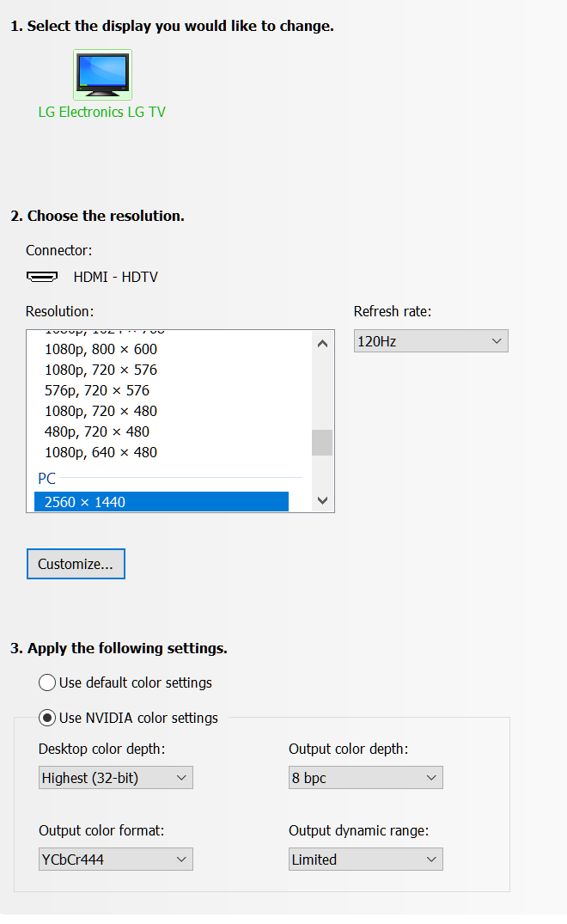Open the Refresh rate dropdown showing 120Hz
Image resolution: width=567 pixels, height=924 pixels.
tap(430, 340)
